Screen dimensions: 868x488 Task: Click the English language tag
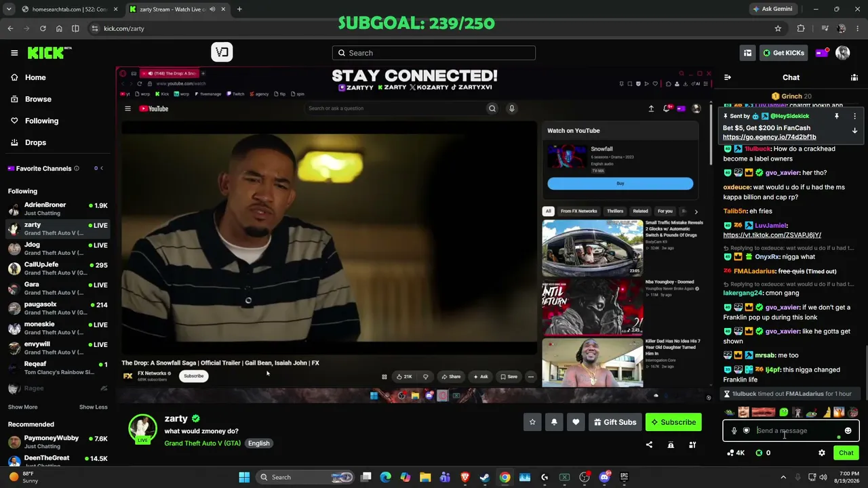pyautogui.click(x=258, y=443)
